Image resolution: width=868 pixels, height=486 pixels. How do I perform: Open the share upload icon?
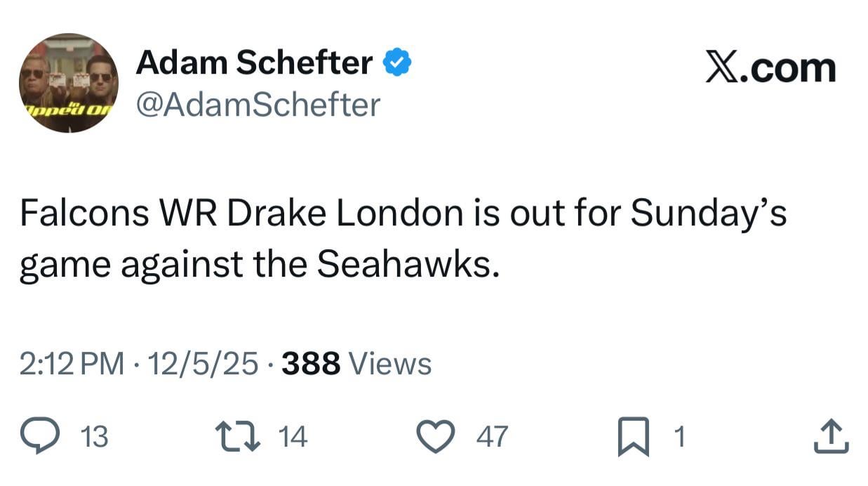tap(830, 435)
